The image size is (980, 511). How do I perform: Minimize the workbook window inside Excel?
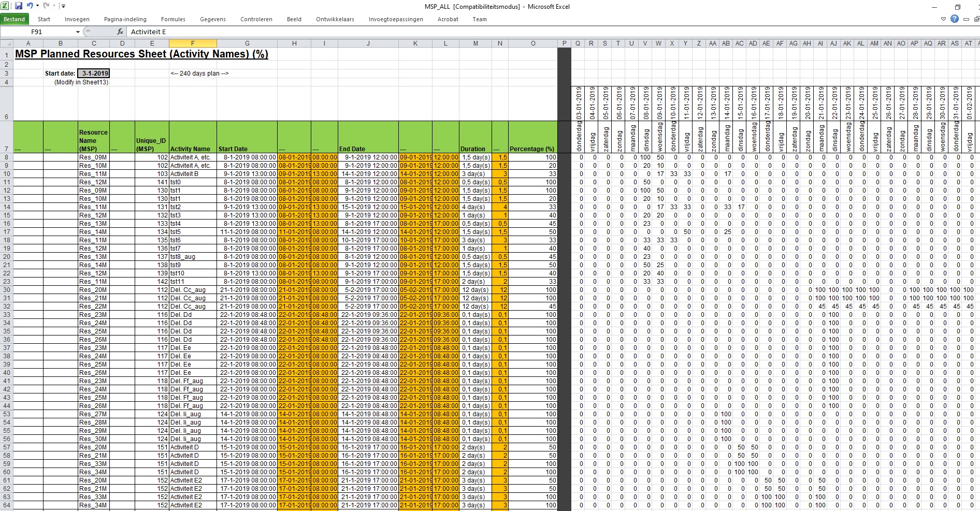[966, 19]
